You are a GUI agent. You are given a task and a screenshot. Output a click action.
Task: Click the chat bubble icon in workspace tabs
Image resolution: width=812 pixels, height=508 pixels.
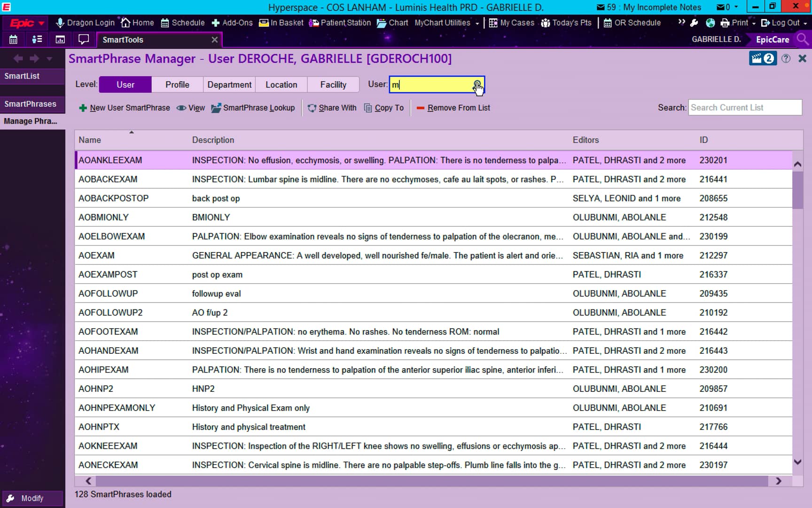(x=84, y=40)
